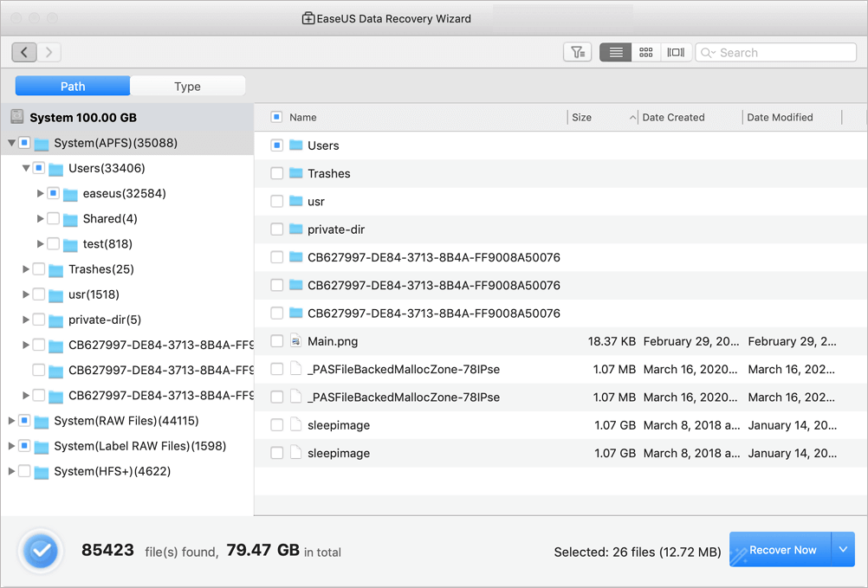Click the filter icon in toolbar

point(577,53)
